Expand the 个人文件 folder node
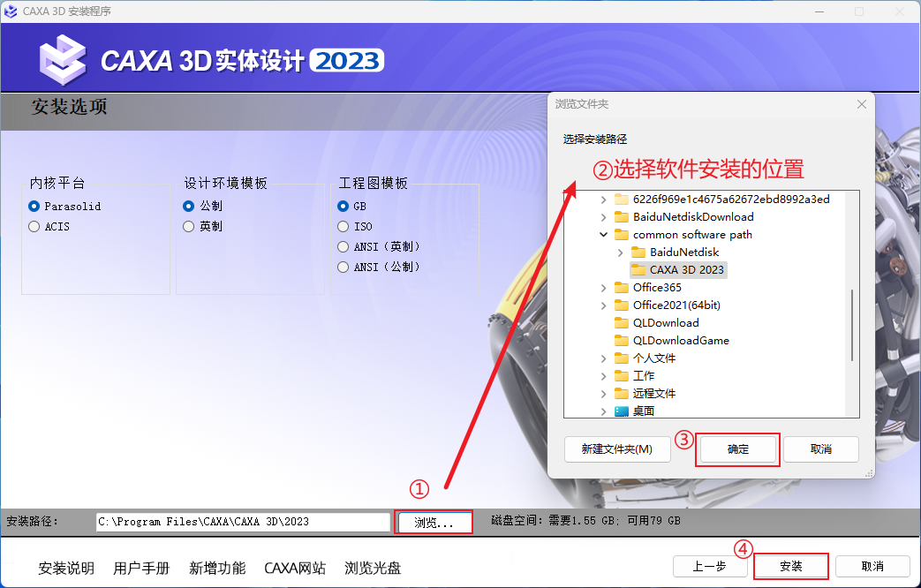 pos(603,358)
